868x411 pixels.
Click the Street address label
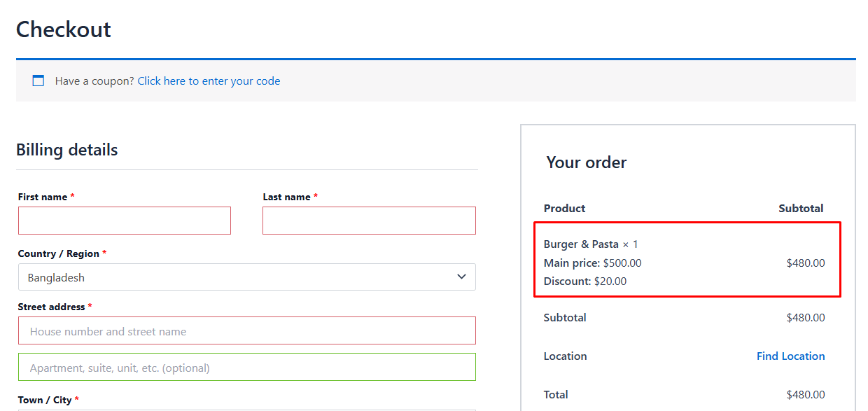pos(51,307)
